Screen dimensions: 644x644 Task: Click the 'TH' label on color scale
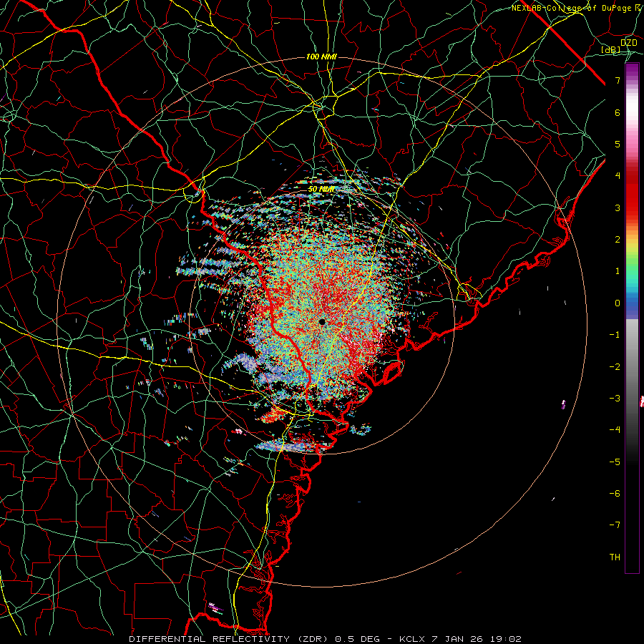click(615, 557)
